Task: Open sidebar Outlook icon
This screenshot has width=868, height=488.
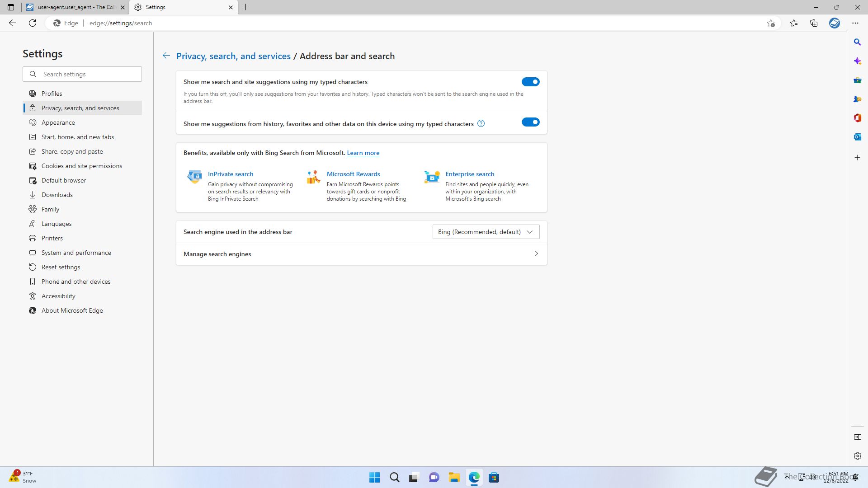Action: tap(857, 137)
